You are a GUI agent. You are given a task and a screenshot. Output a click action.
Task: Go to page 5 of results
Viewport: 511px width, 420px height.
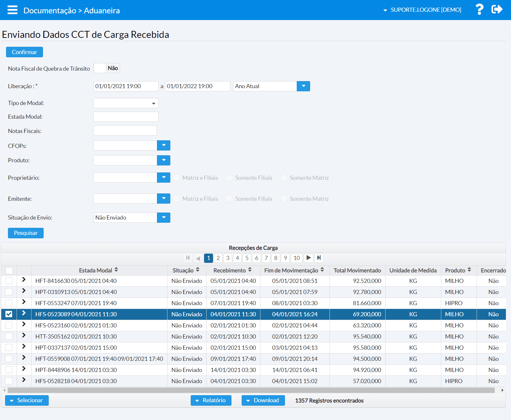[x=247, y=258]
